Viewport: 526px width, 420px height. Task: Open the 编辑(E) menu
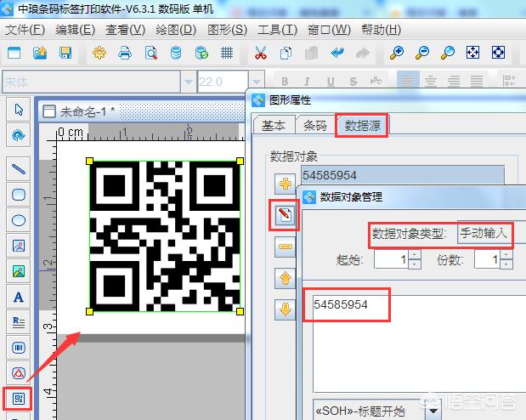pyautogui.click(x=75, y=30)
